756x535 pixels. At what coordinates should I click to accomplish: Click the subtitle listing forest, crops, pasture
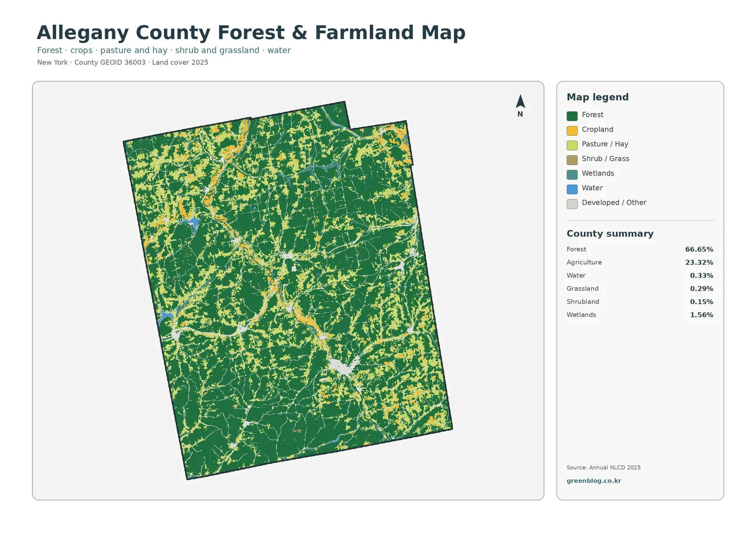point(164,50)
